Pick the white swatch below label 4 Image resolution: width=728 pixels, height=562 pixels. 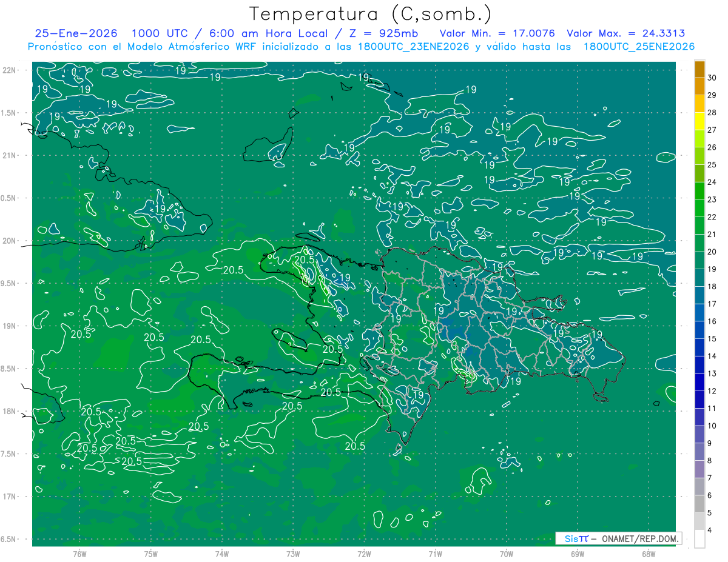pyautogui.click(x=699, y=539)
